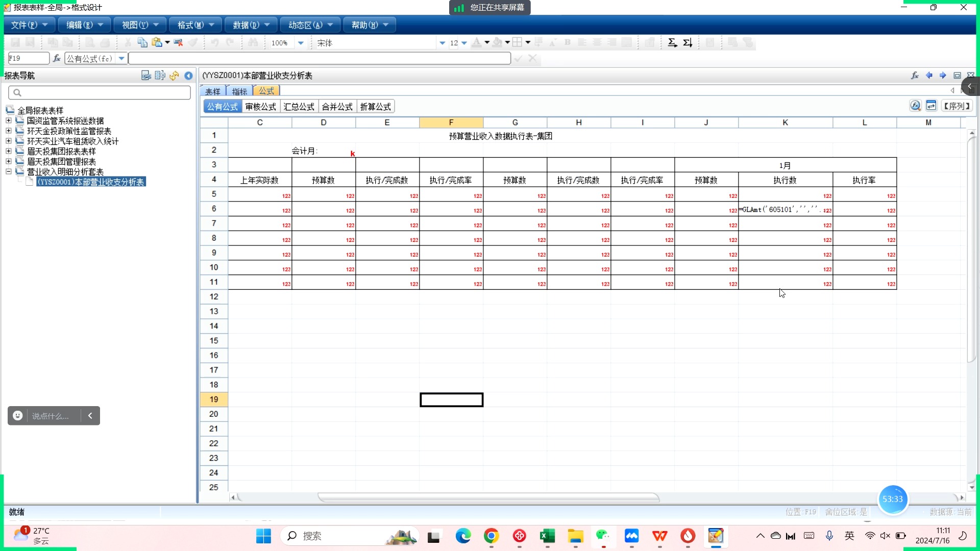980x551 pixels.
Task: Click the report navigation search field
Action: [x=100, y=92]
